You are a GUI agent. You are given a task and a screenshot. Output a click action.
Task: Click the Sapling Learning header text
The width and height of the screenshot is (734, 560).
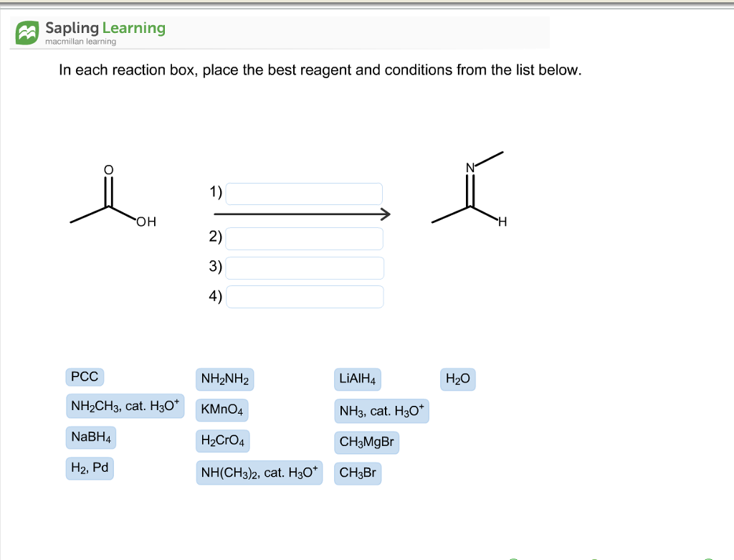[103, 29]
